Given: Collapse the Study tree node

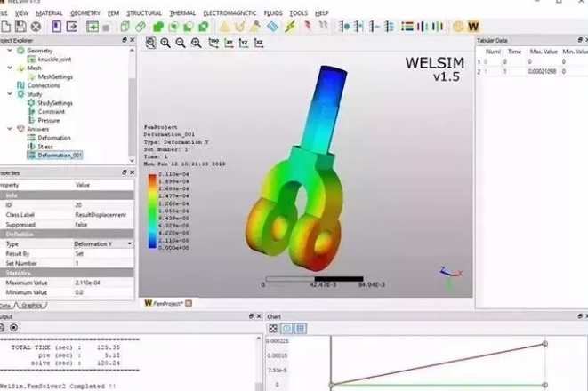Looking at the screenshot, I should click(x=11, y=94).
